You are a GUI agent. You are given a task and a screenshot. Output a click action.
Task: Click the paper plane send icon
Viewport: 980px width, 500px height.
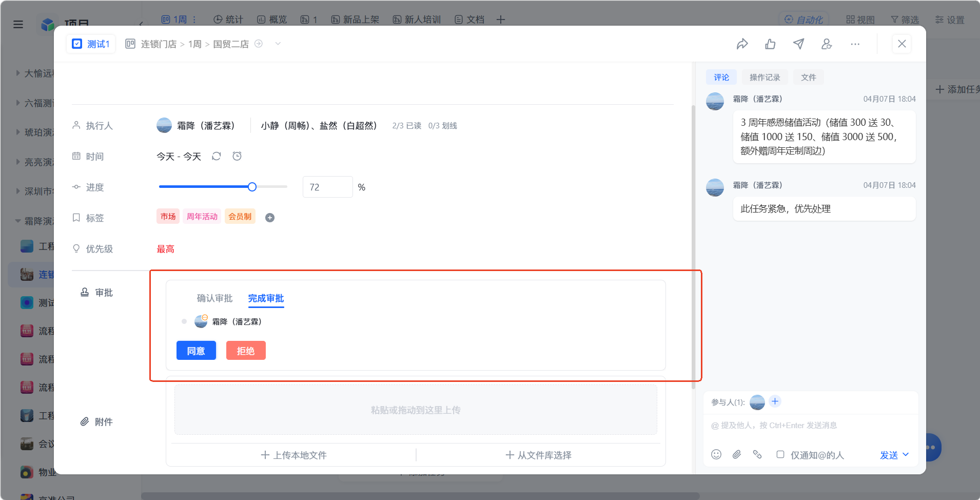pyautogui.click(x=798, y=44)
